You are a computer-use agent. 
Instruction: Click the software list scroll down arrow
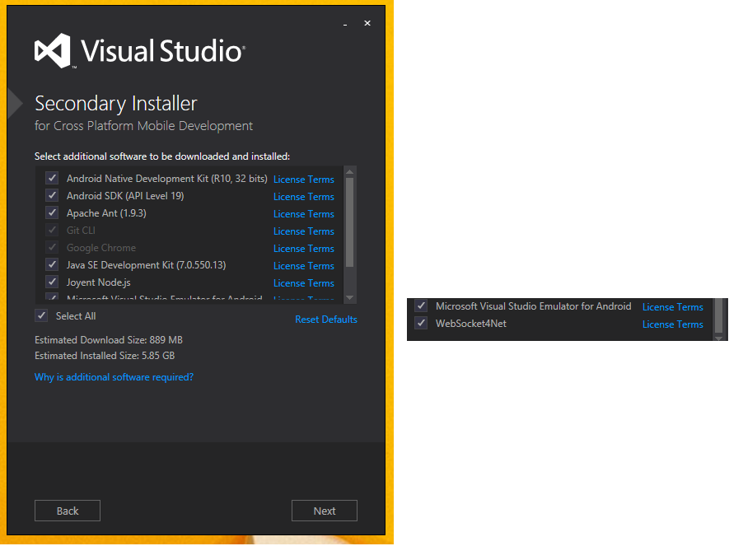[x=350, y=297]
